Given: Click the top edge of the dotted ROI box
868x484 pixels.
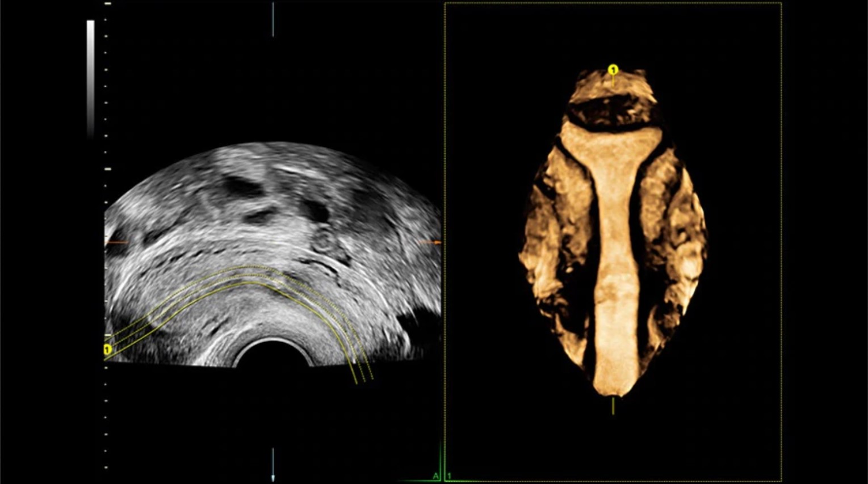Looking at the screenshot, I should click(x=613, y=3).
